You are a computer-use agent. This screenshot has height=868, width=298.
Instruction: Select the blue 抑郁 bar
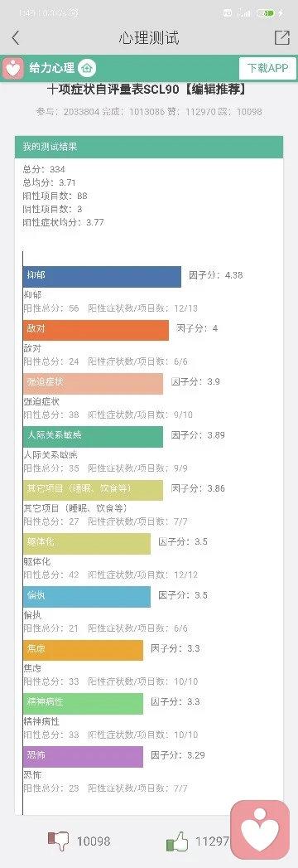pyautogui.click(x=103, y=277)
